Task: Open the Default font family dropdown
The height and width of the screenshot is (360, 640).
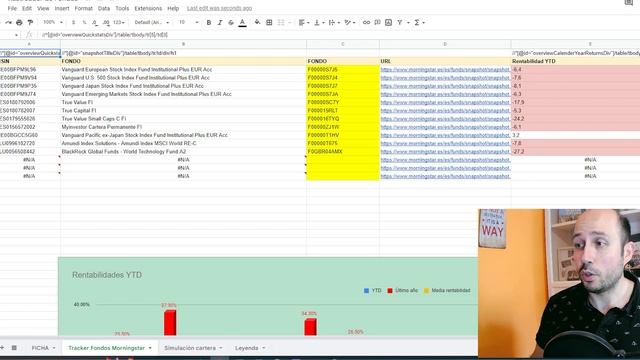Action: pos(151,22)
